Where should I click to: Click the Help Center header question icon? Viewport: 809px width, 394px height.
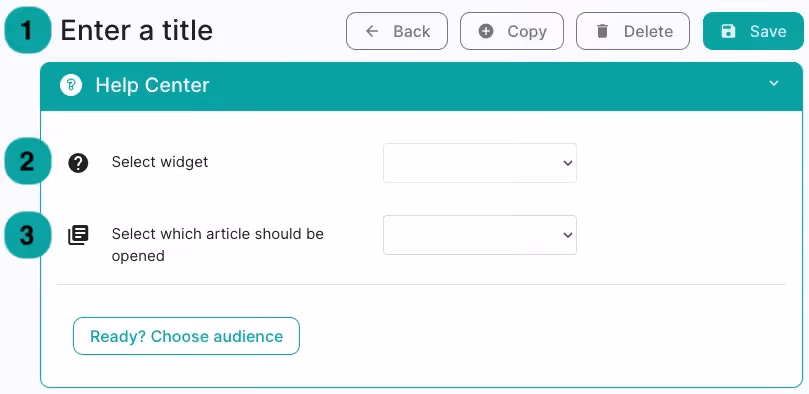point(71,85)
